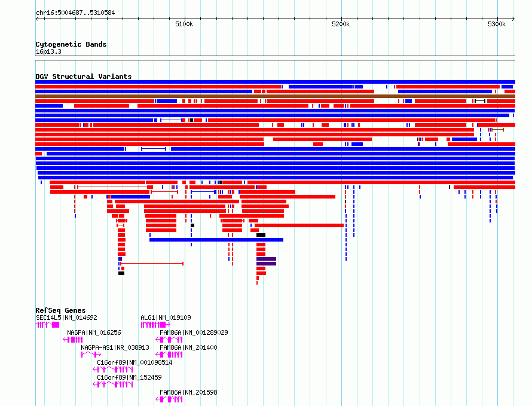
Task: Select the topmost full-width blue variant bar
Action: pos(275,82)
